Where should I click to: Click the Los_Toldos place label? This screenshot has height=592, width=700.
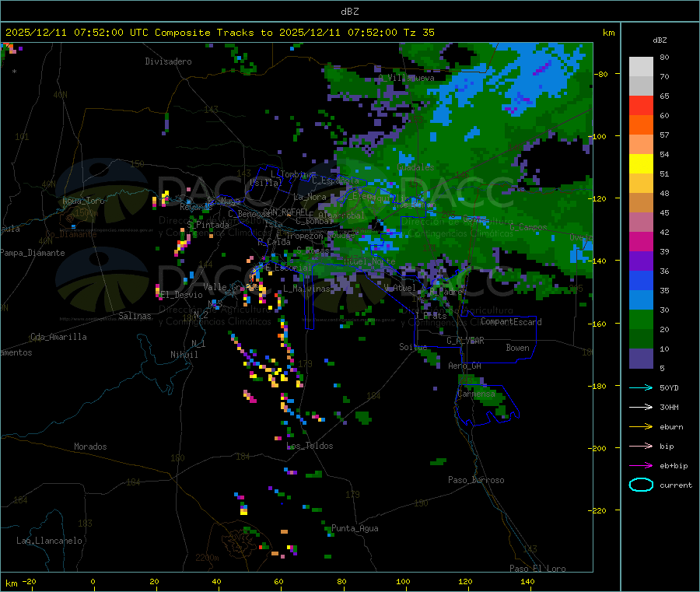click(x=310, y=446)
